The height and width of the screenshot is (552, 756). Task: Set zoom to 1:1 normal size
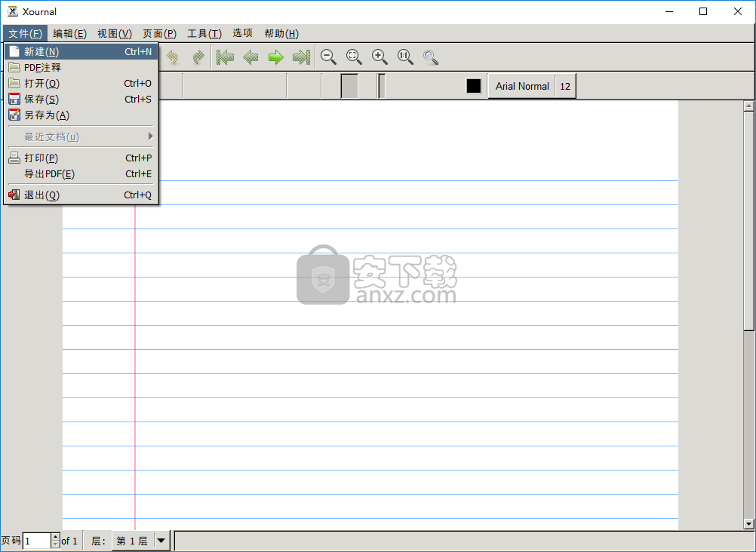click(x=405, y=57)
